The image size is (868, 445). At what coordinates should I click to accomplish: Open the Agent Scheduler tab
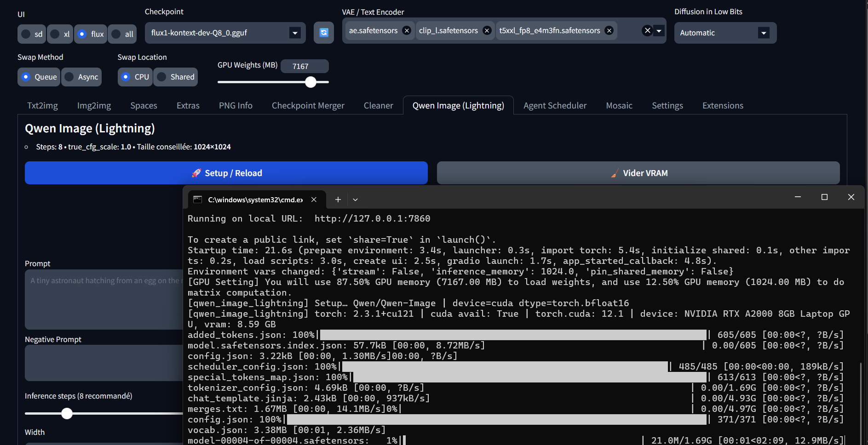(555, 105)
